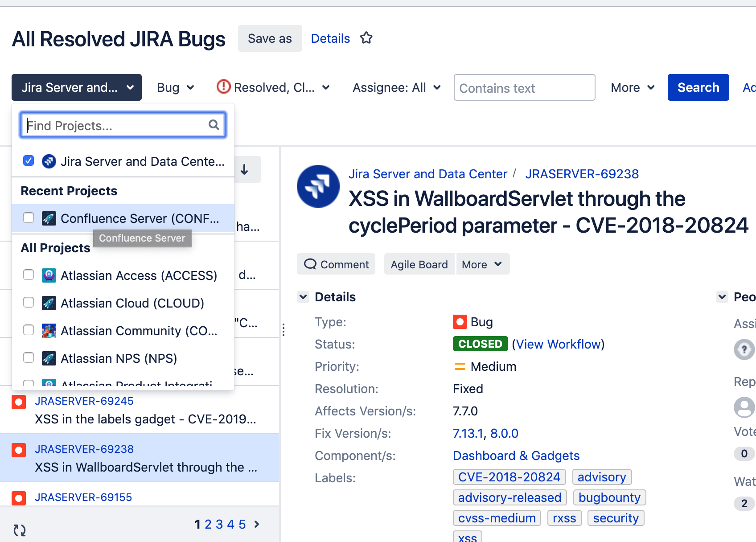Image resolution: width=756 pixels, height=542 pixels.
Task: Check the Atlassian Cloud checkbox
Action: coord(29,302)
